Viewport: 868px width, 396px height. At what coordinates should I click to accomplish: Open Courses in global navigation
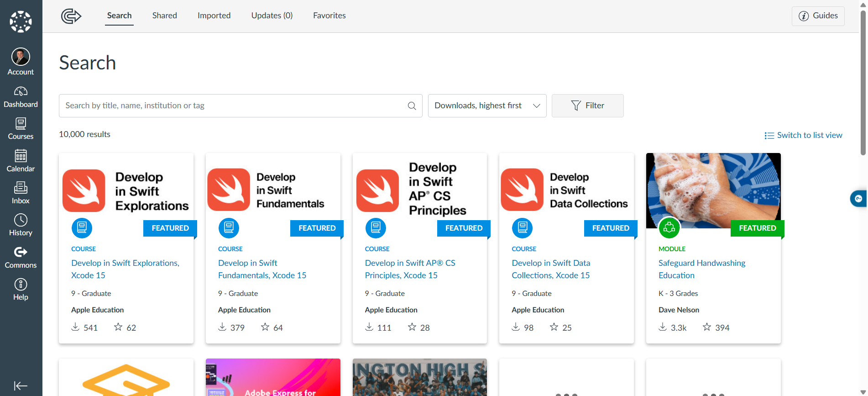coord(21,129)
